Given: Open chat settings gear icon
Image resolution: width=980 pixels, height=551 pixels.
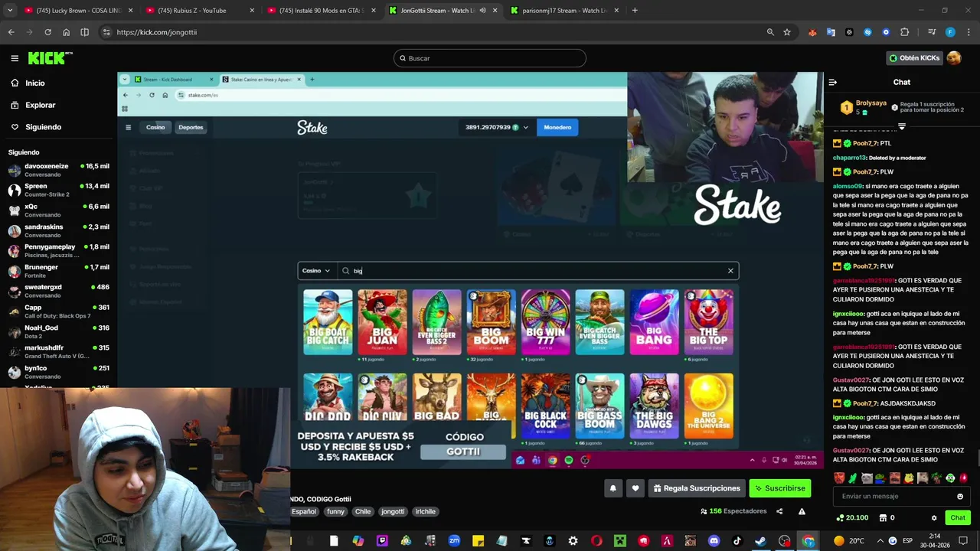Looking at the screenshot, I should pos(934,518).
